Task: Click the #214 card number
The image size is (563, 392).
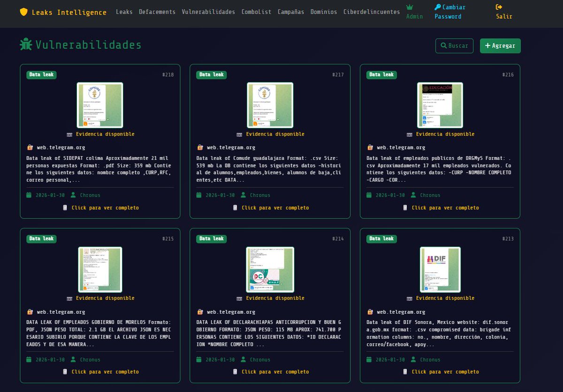Action: click(338, 239)
